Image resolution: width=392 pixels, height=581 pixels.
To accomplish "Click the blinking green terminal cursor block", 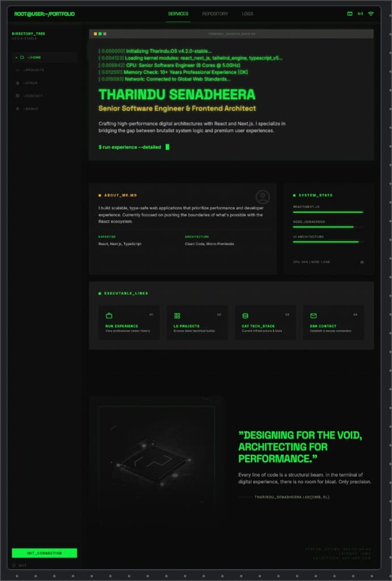I will coord(167,147).
